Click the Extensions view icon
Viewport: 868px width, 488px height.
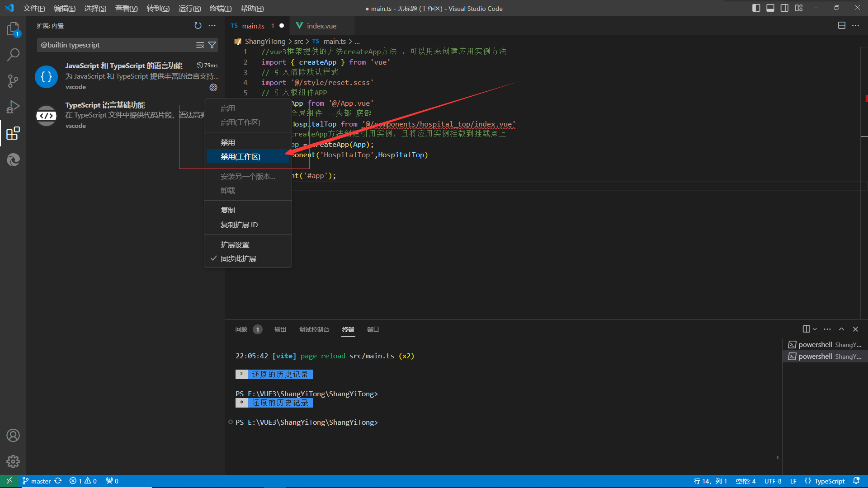13,133
